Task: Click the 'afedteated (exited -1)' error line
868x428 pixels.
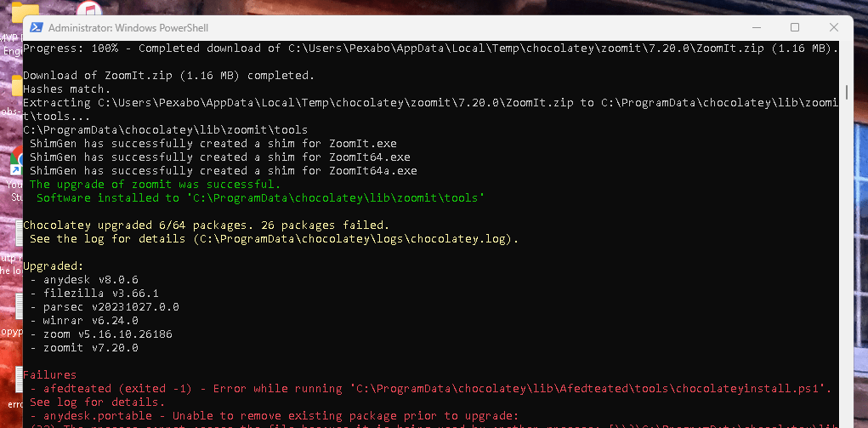Action: (431, 389)
